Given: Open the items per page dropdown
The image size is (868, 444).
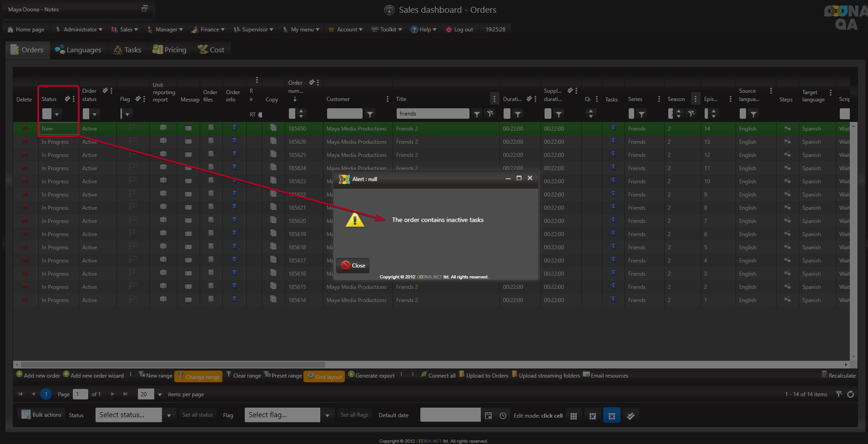Looking at the screenshot, I should 160,394.
